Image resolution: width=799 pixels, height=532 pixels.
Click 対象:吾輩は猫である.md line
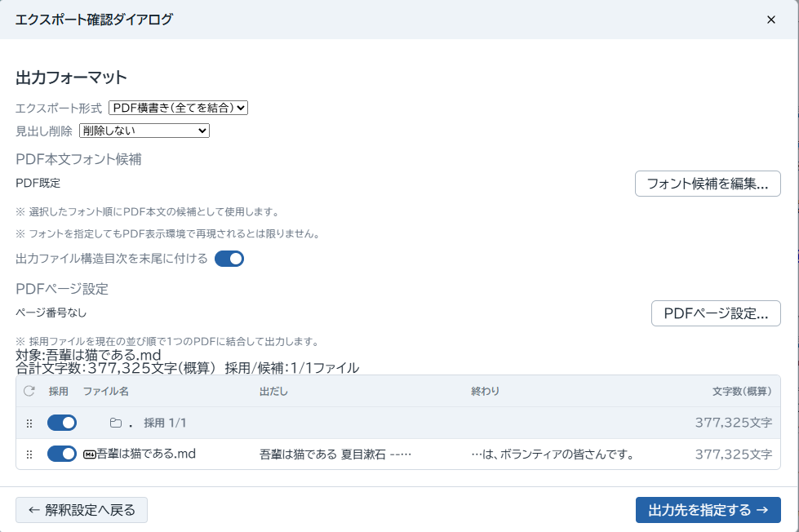pos(88,355)
